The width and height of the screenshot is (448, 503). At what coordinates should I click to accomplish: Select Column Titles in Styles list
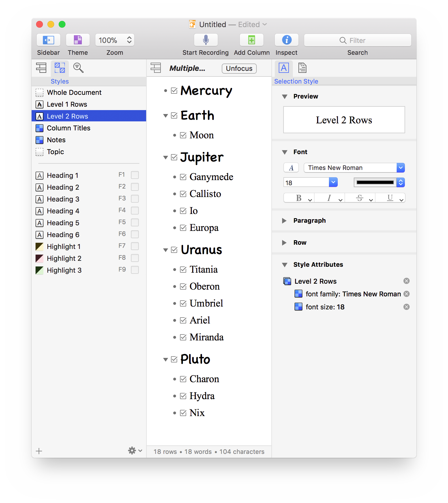pyautogui.click(x=69, y=128)
